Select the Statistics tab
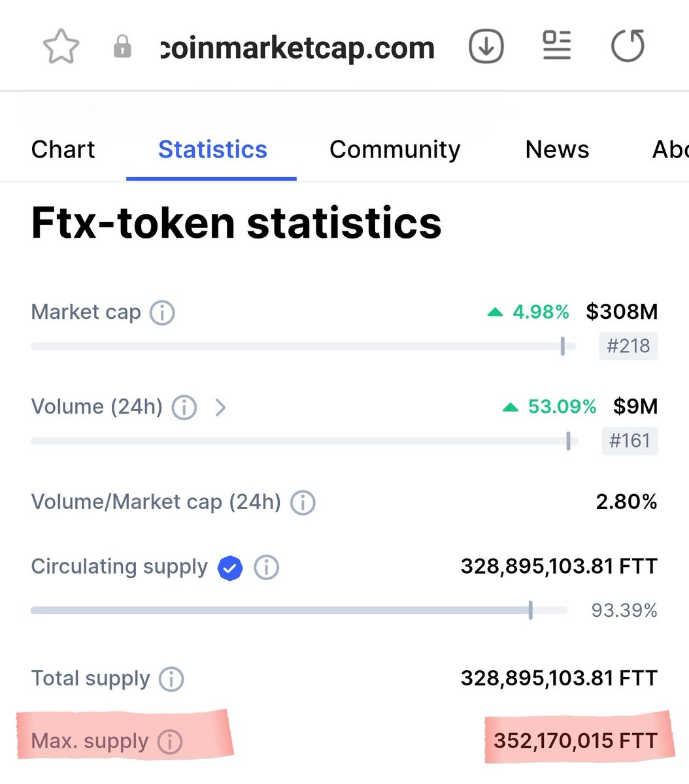Image resolution: width=689 pixels, height=784 pixels. (x=212, y=150)
